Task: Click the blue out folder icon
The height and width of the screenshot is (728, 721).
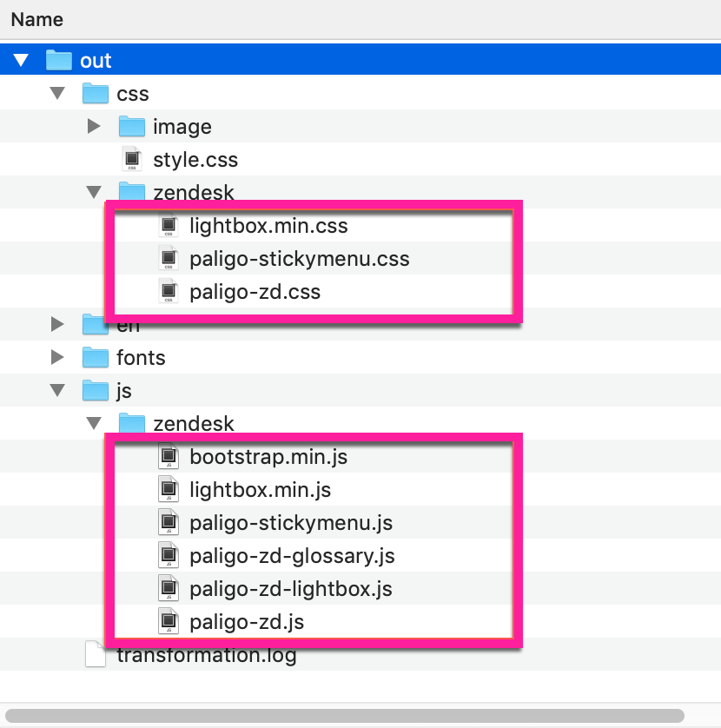Action: (x=57, y=60)
